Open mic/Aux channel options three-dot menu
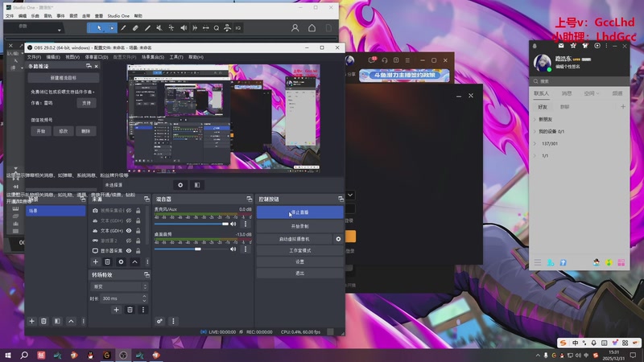Screen dimensions: 644x362 [x=246, y=224]
